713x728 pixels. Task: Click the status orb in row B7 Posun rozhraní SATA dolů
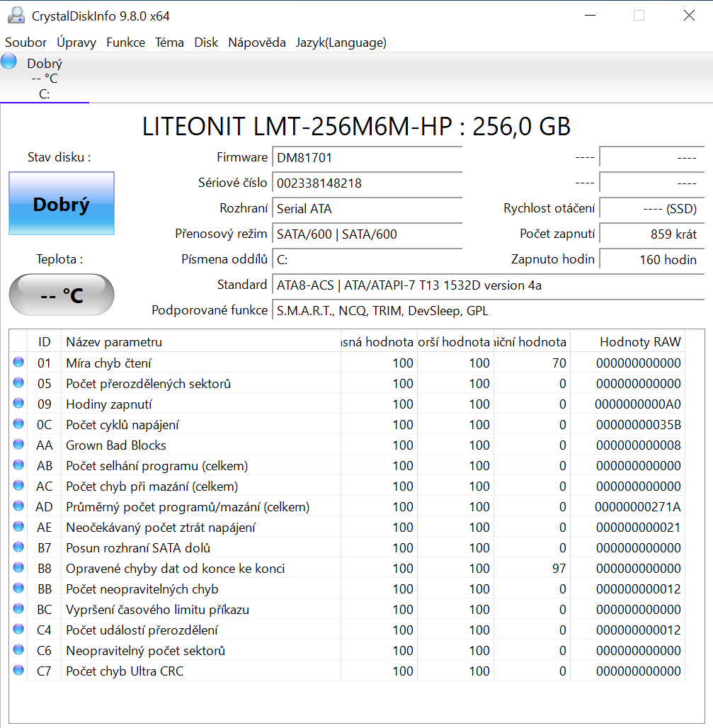[x=18, y=547]
